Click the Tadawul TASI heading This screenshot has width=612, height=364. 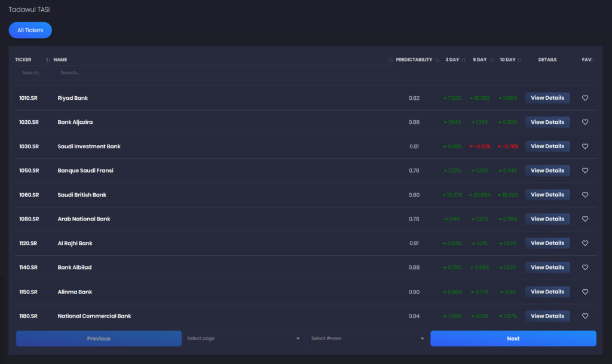click(x=29, y=10)
